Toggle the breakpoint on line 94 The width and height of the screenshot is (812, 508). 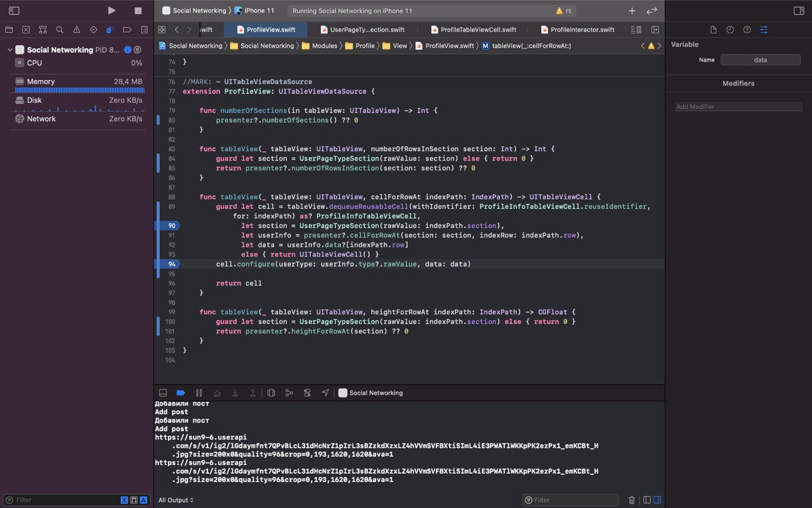coord(171,264)
